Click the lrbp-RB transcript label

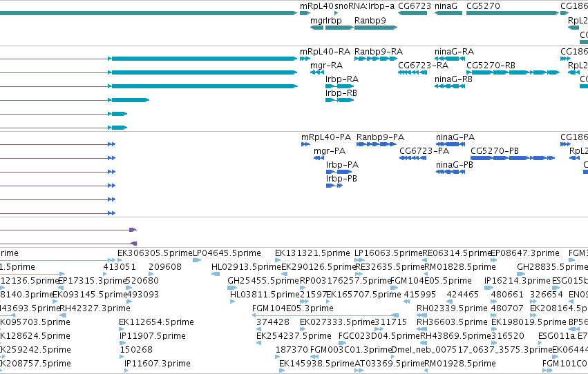click(x=341, y=93)
